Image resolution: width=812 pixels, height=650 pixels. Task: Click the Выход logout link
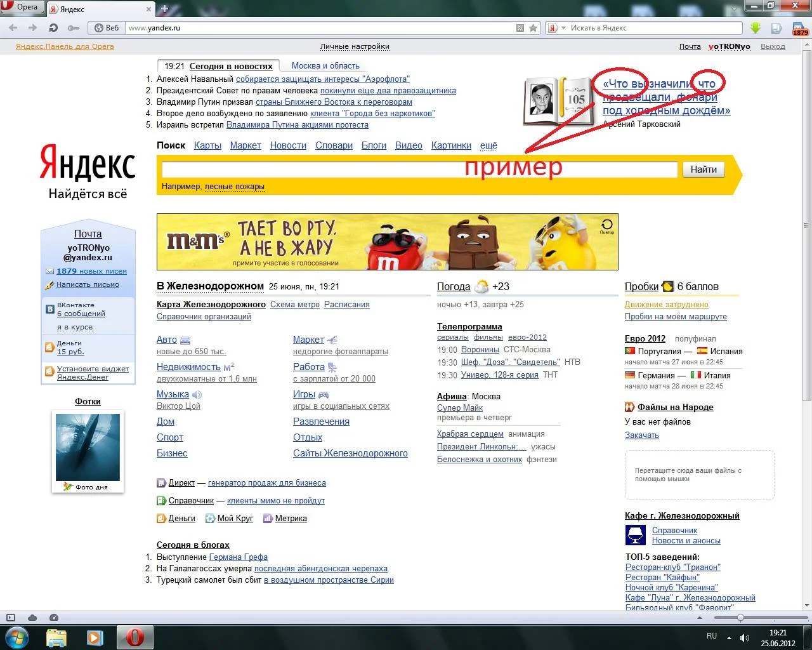773,46
